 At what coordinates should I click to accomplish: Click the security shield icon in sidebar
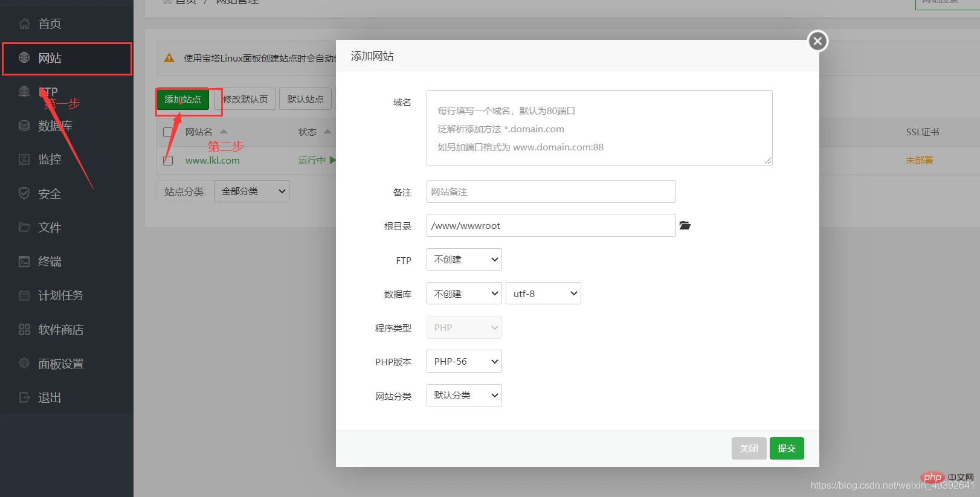point(24,193)
